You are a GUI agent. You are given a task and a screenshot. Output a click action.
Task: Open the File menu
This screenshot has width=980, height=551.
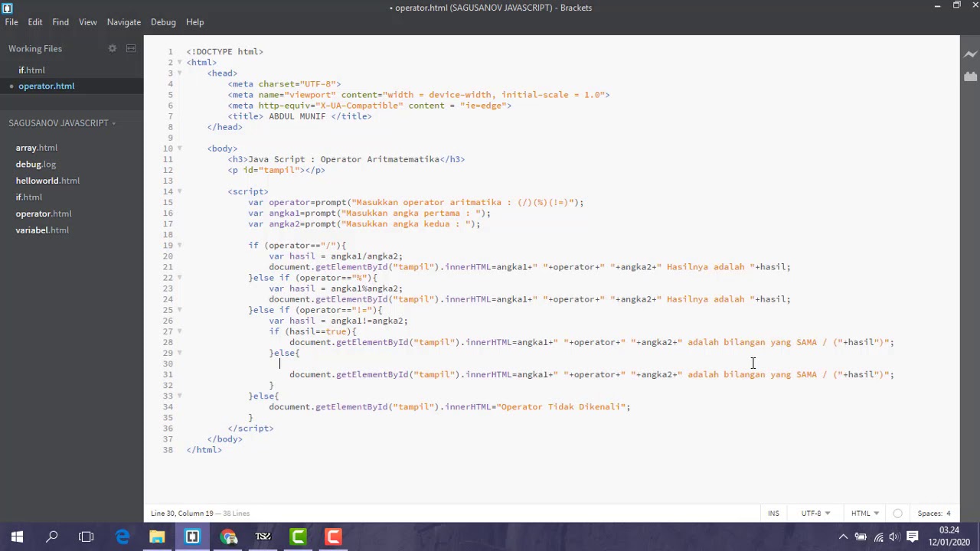click(x=11, y=22)
